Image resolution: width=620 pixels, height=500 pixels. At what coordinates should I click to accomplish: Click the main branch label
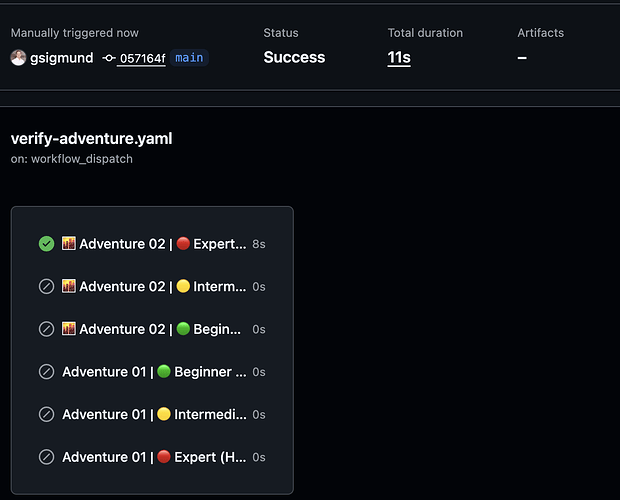pos(189,58)
